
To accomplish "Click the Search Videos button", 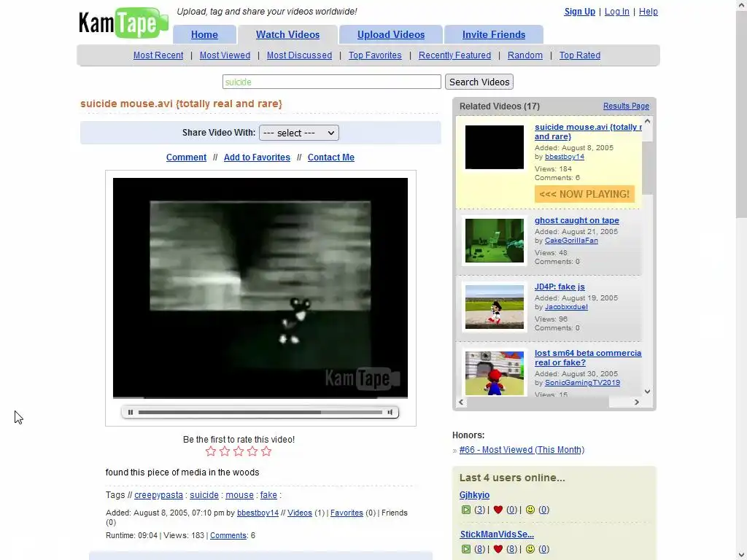I will click(479, 82).
